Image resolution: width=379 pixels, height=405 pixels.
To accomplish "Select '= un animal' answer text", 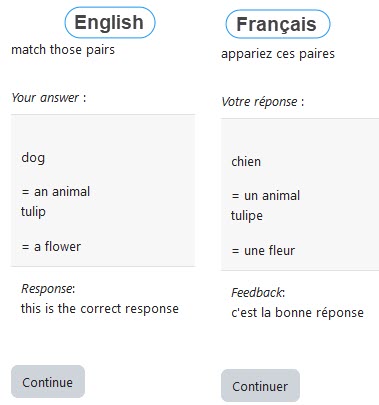I will pyautogui.click(x=266, y=196).
